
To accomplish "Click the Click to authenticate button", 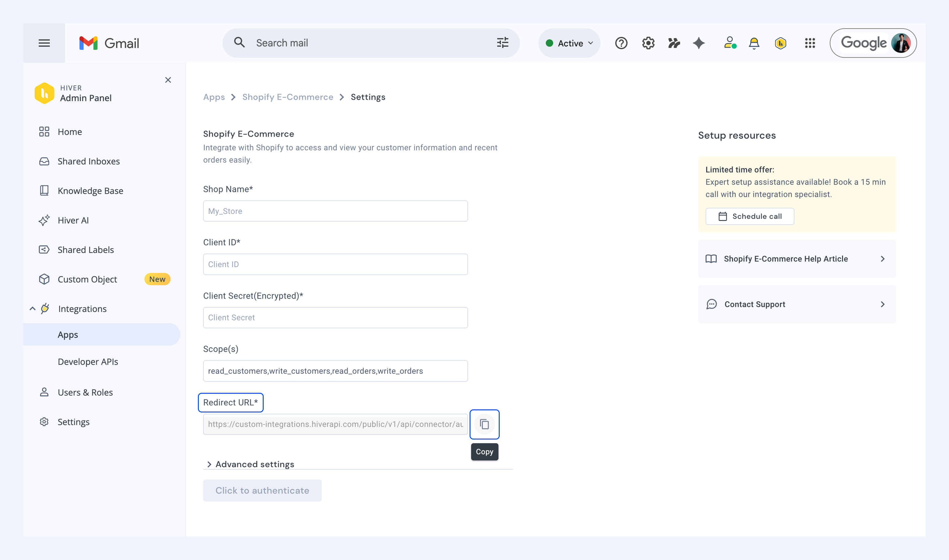I will [262, 490].
